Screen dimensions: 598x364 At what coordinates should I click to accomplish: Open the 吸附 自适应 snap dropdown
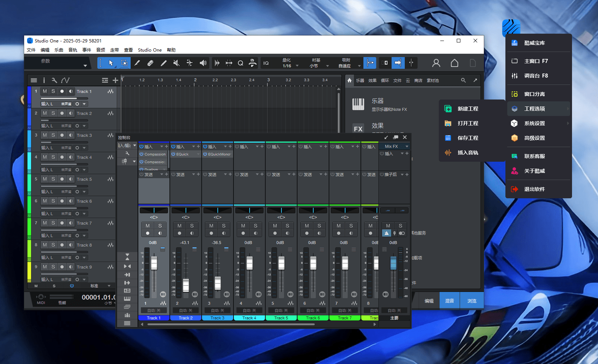coord(359,66)
